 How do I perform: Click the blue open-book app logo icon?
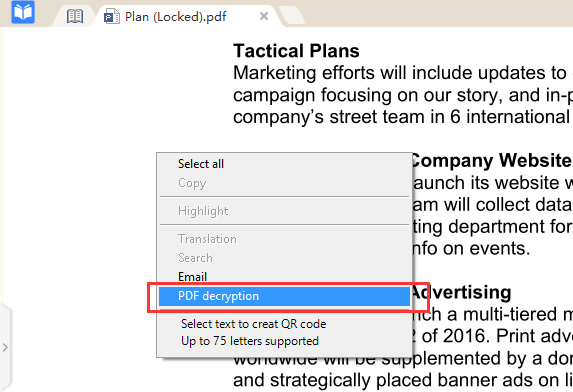(23, 12)
